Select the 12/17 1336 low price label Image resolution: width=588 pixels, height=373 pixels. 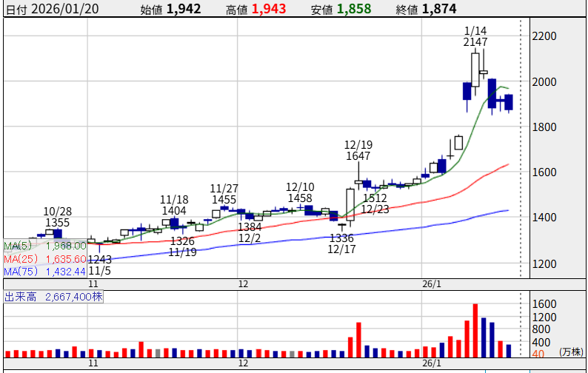(341, 243)
